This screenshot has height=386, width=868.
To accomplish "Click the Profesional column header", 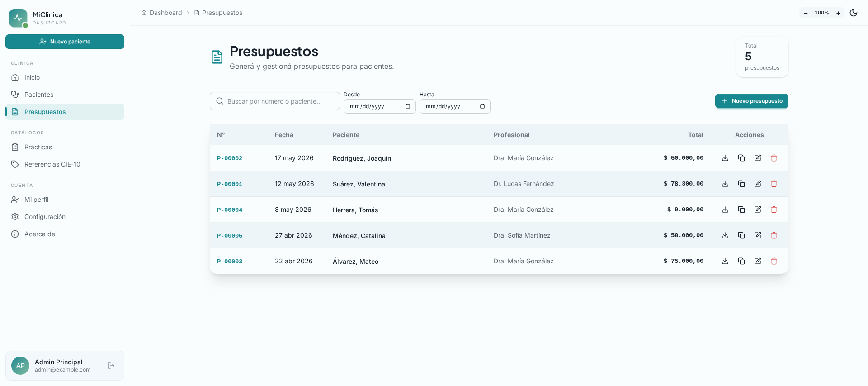I will (512, 135).
